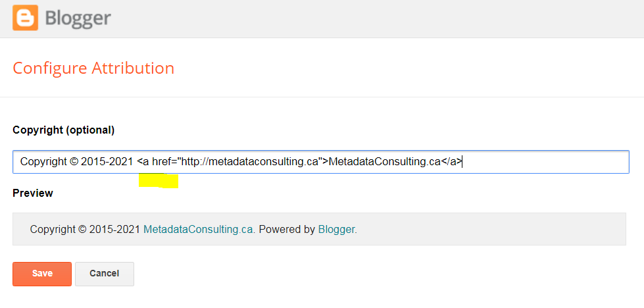Click the yellow highlight mark below the input

pos(159,181)
